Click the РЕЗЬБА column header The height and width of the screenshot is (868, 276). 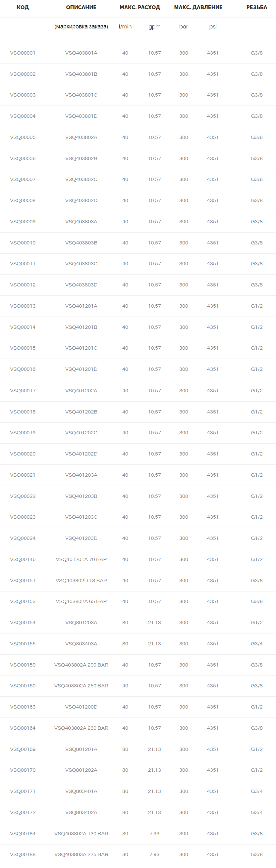point(256,7)
